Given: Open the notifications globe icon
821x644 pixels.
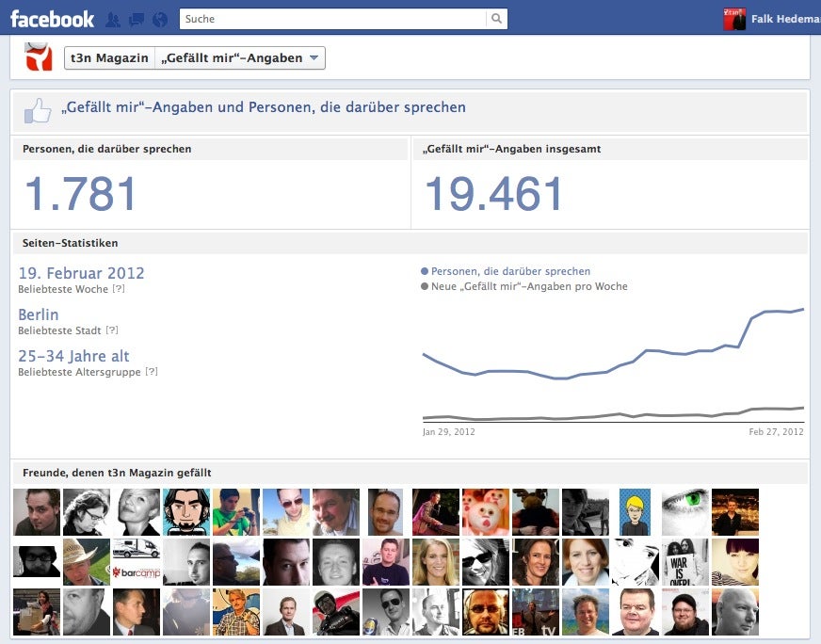Looking at the screenshot, I should (160, 20).
